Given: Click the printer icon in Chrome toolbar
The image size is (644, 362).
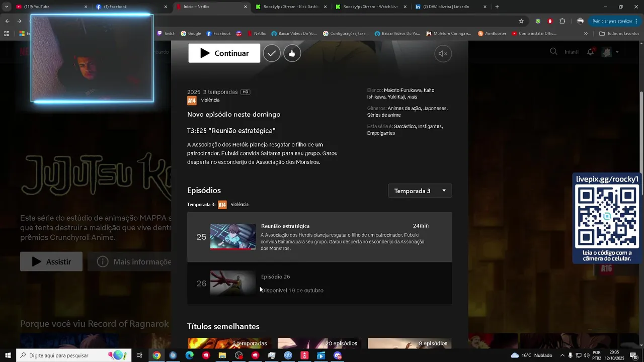Looking at the screenshot, I should tap(580, 21).
